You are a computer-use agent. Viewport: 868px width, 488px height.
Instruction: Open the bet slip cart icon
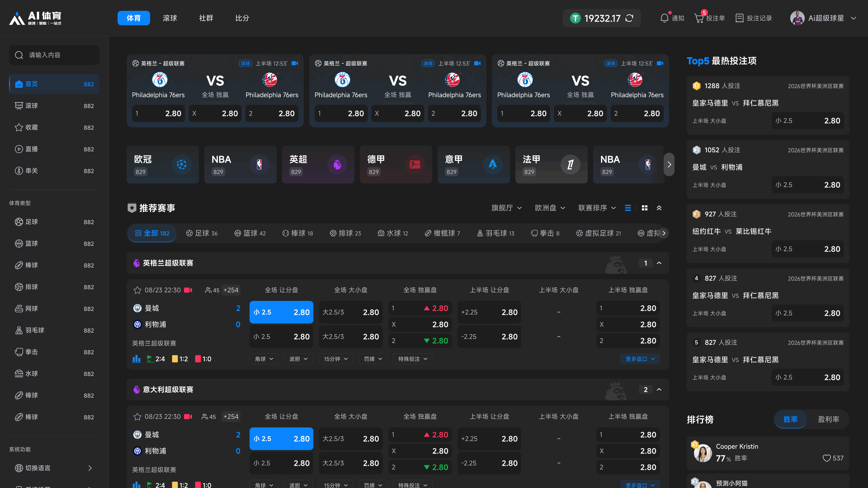tap(699, 18)
